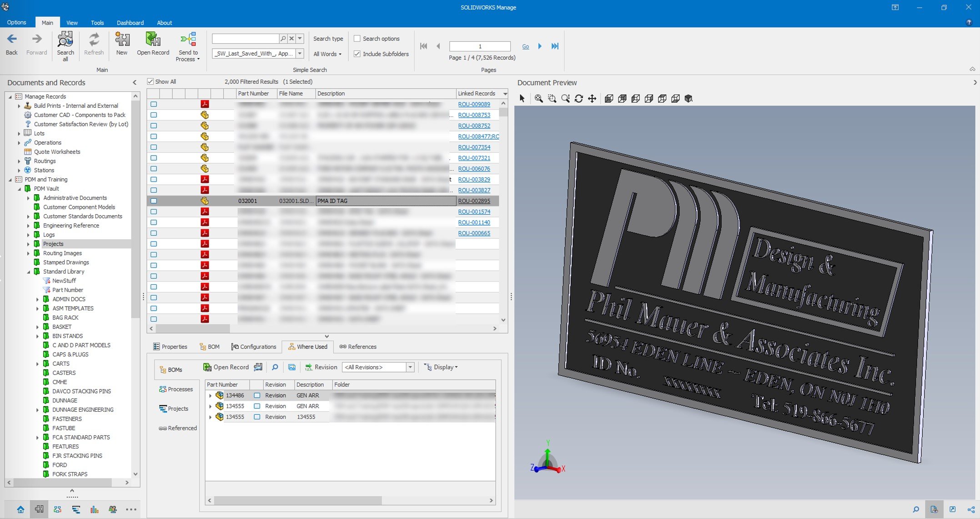This screenshot has height=519, width=980.
Task: Choose the zoom to area preview tool
Action: tap(552, 98)
